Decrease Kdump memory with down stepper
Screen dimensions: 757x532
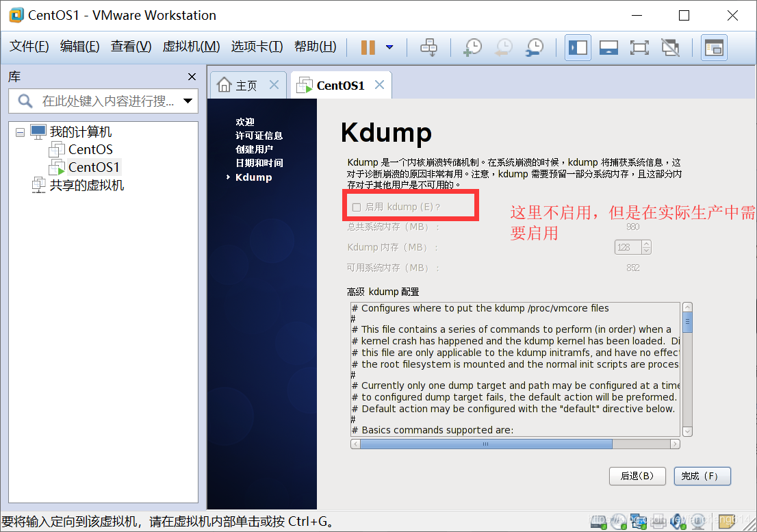click(x=646, y=251)
